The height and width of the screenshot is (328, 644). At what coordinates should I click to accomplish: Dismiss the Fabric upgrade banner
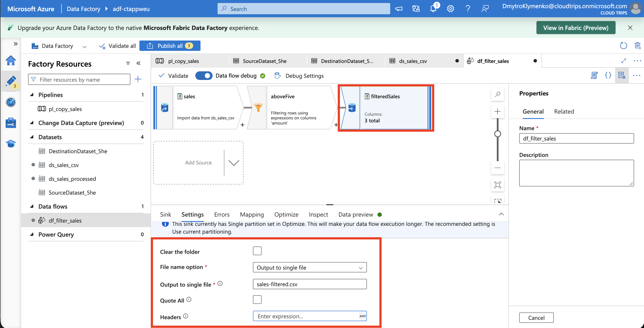630,28
